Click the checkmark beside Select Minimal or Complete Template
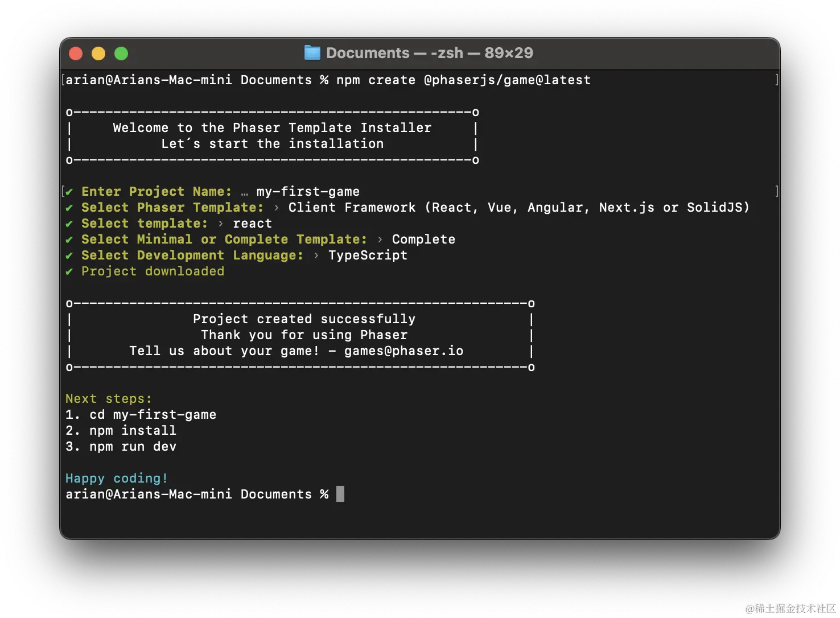 pyautogui.click(x=69, y=240)
